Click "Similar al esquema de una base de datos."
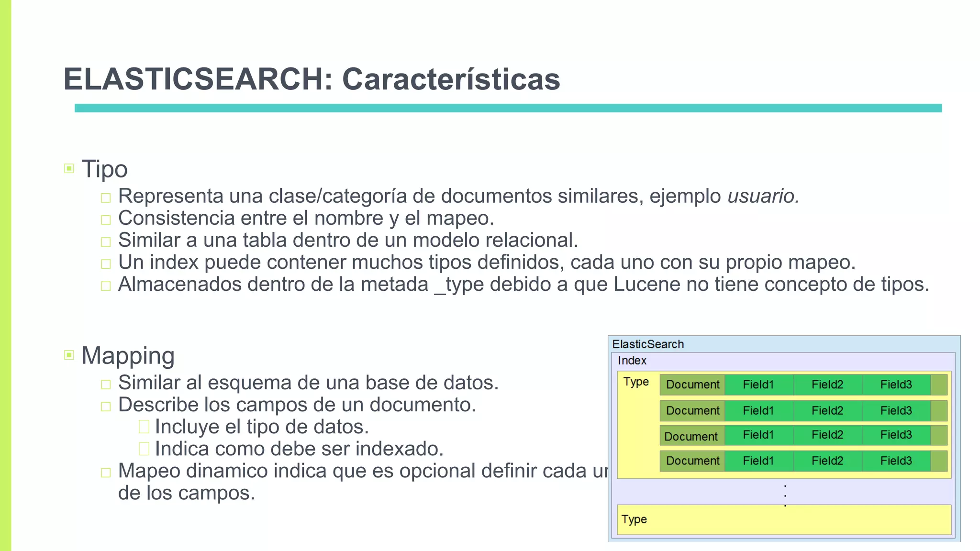 tap(308, 383)
